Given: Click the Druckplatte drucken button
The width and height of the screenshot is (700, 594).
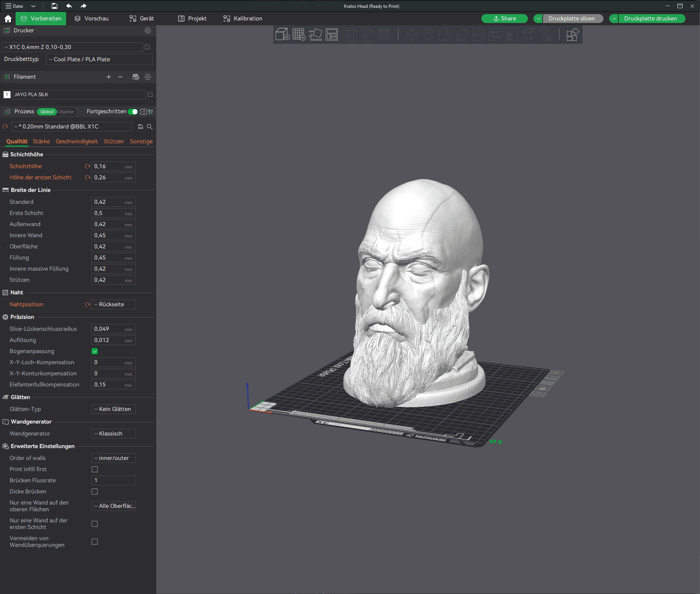Looking at the screenshot, I should click(651, 19).
